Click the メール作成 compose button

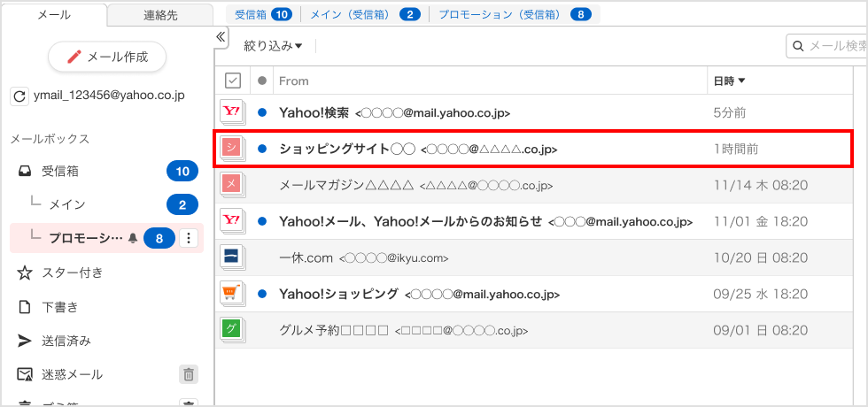click(107, 57)
